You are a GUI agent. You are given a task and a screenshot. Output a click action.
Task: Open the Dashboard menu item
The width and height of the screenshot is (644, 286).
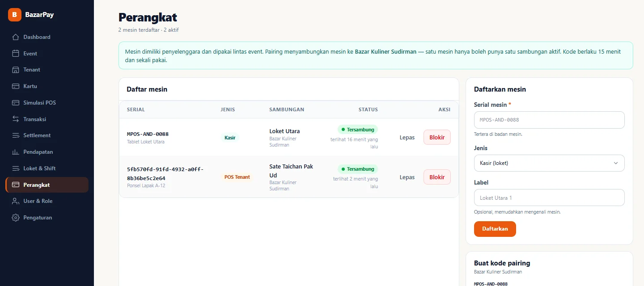tap(47, 37)
